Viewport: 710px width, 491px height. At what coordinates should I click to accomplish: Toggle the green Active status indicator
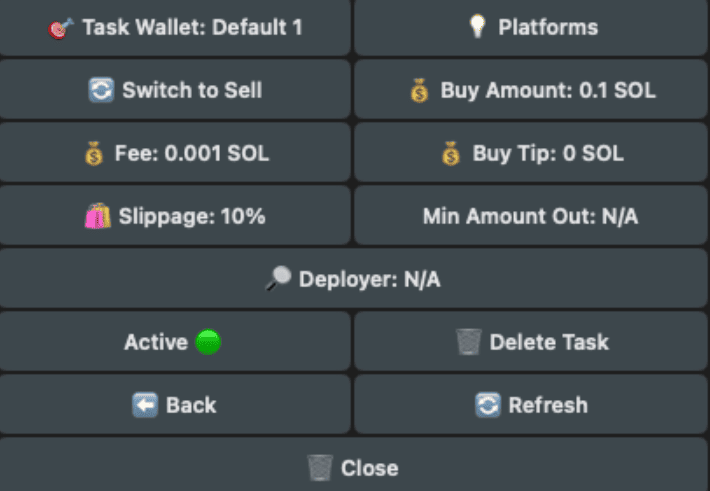tap(208, 342)
